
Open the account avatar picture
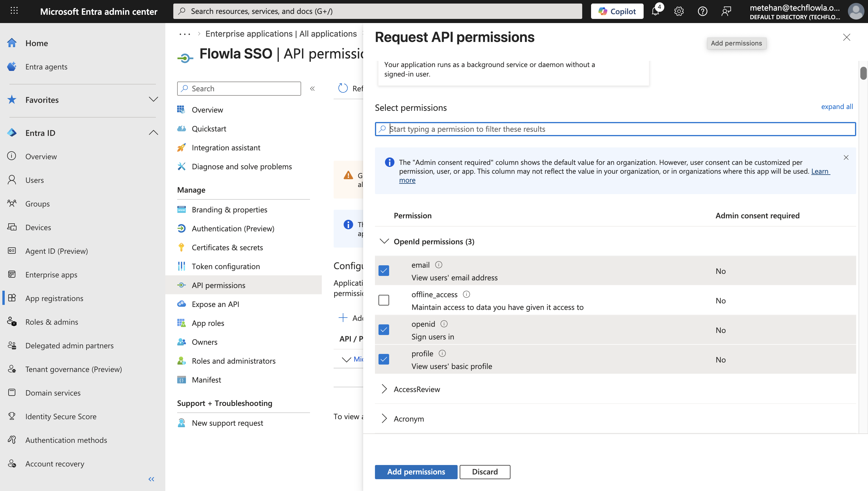click(856, 11)
